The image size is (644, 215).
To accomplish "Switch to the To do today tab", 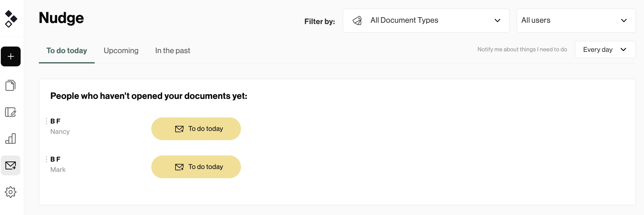I will tap(67, 51).
